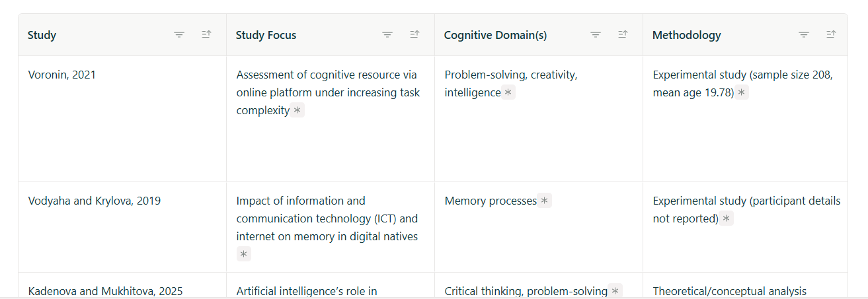
Task: Open citation asterisk after 'task complexity'
Action: coord(297,111)
